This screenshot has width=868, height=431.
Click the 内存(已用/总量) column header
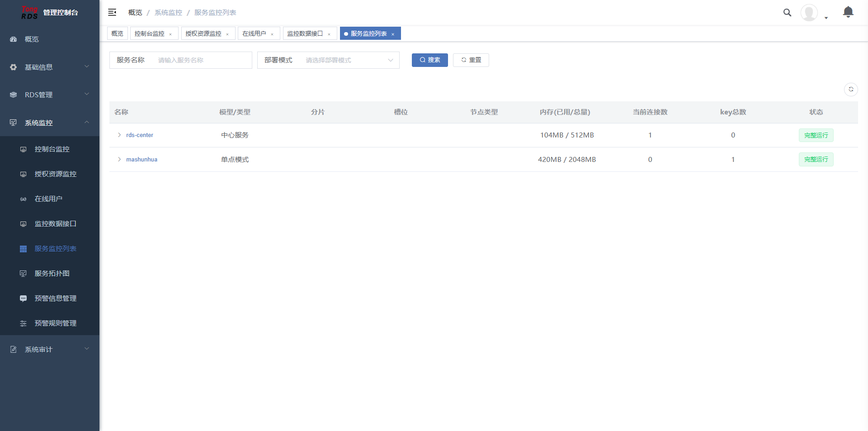[565, 112]
